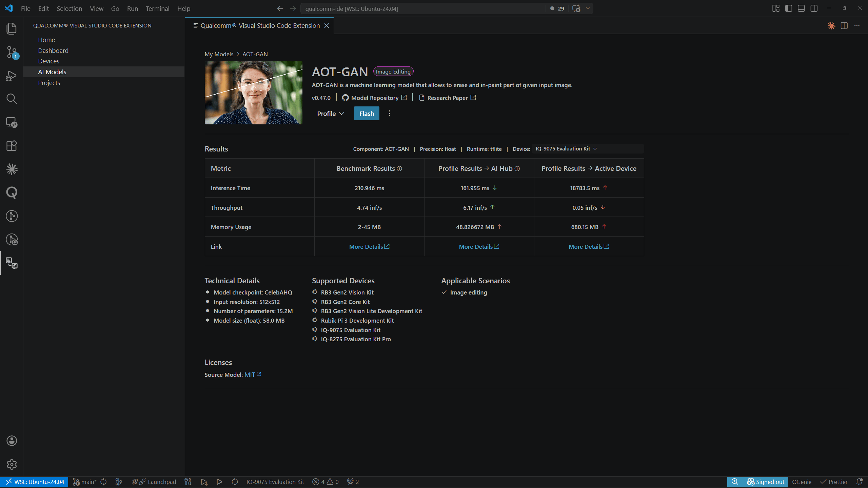868x488 pixels.
Task: Open the Selection menu
Action: [69, 8]
